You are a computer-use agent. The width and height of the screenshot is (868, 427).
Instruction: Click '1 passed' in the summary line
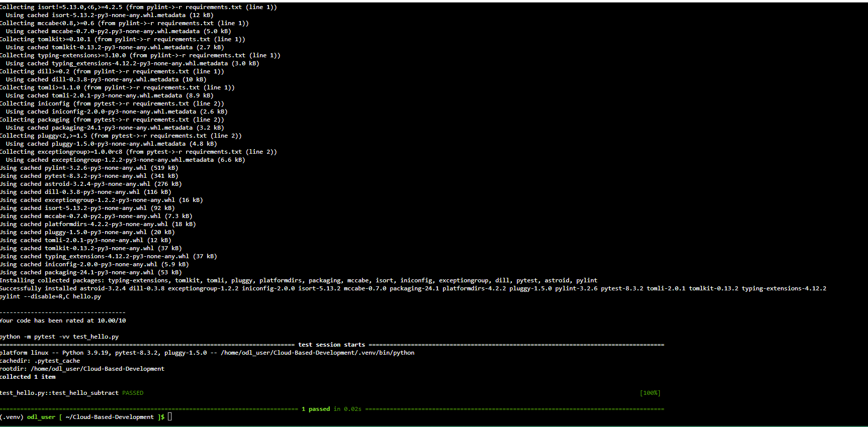coord(316,409)
